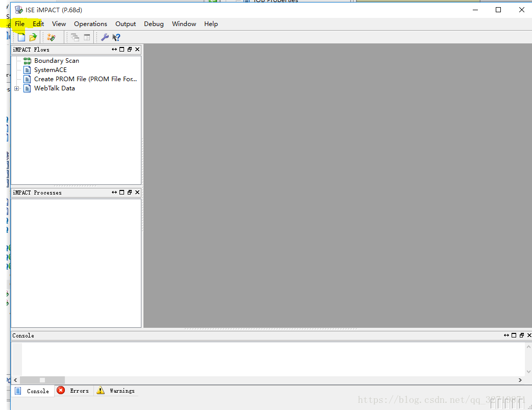Click the console scroll left arrow
532x410 pixels.
click(x=16, y=380)
